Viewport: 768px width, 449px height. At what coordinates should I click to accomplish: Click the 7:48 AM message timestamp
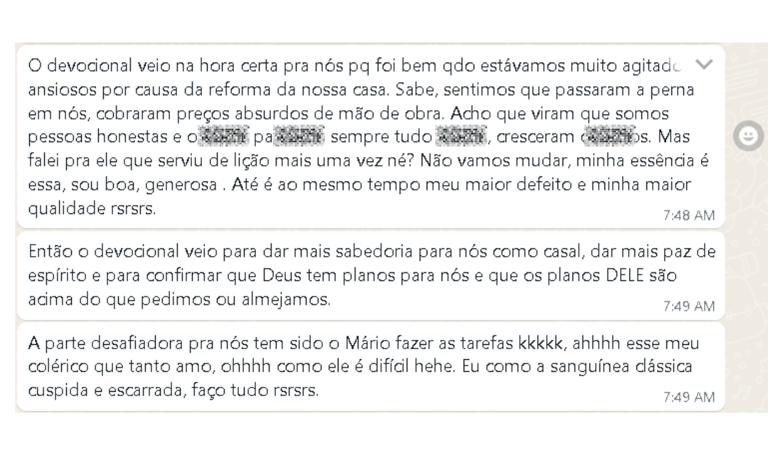[689, 215]
